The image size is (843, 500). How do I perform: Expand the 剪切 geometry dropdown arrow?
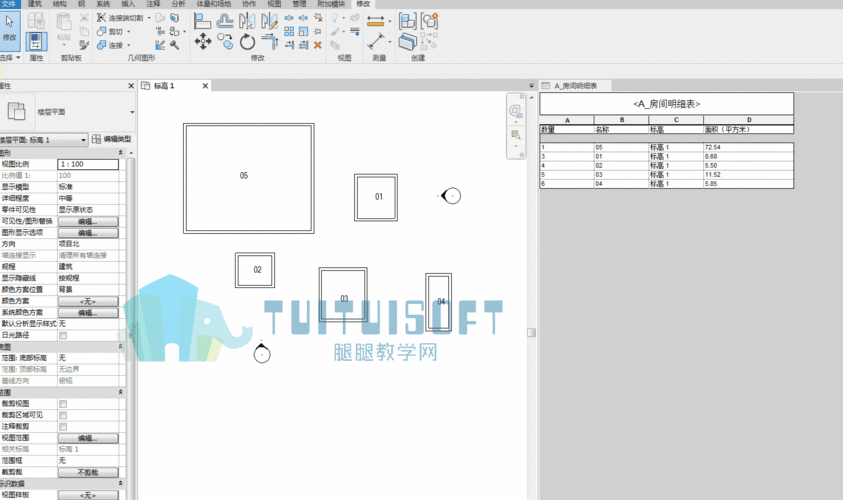tap(128, 32)
